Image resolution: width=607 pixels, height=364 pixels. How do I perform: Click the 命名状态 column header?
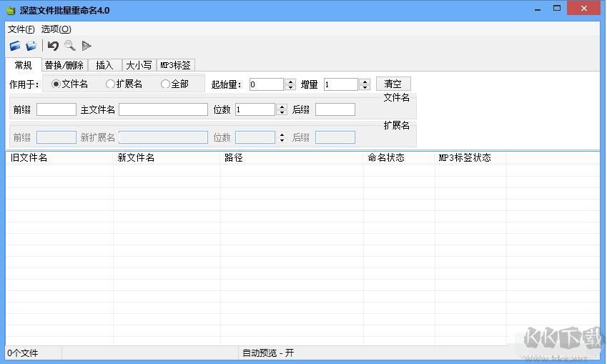[x=399, y=157]
